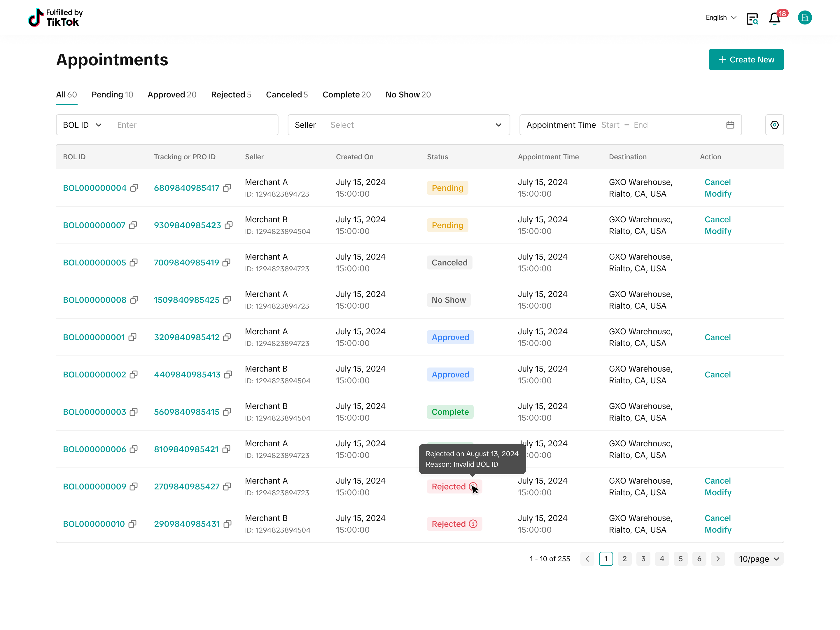This screenshot has width=840, height=630.
Task: Copy BOL000000004 using its copy icon
Action: (x=134, y=188)
